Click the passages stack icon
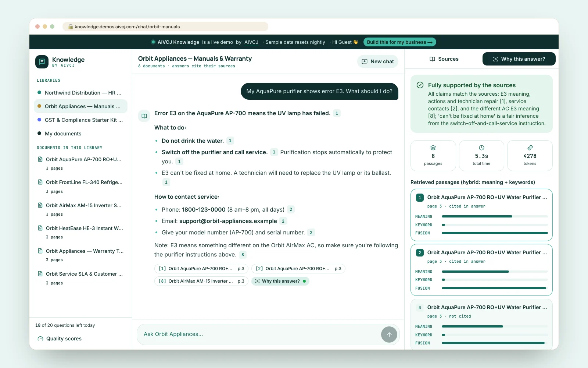This screenshot has height=368, width=588. pos(433,148)
